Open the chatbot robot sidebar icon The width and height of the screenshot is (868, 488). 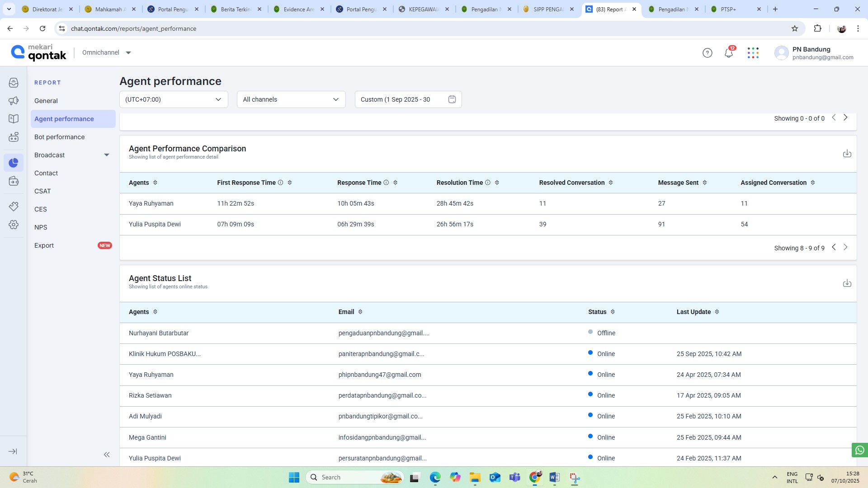pyautogui.click(x=14, y=137)
